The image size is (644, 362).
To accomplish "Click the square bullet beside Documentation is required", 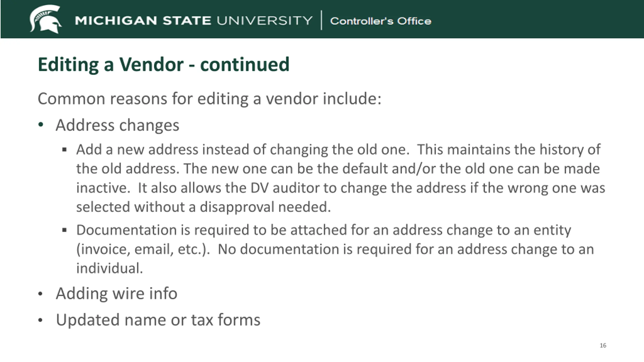I will click(64, 230).
